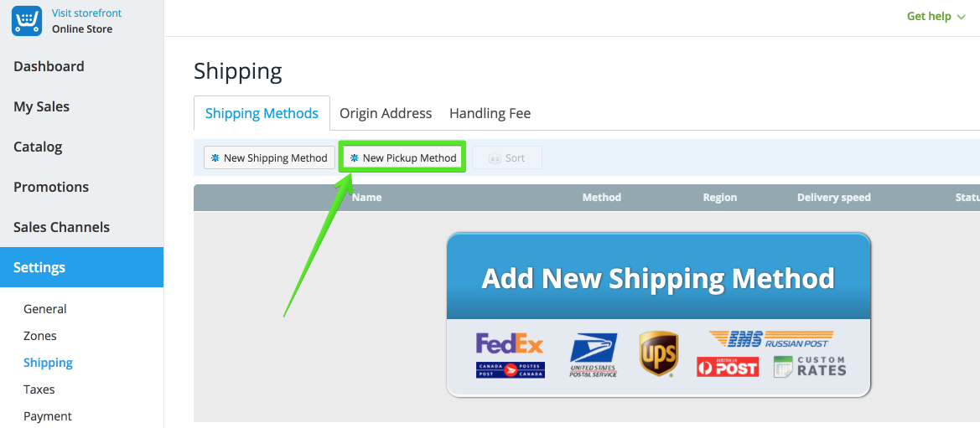
Task: Expand the Get help dropdown
Action: point(936,17)
